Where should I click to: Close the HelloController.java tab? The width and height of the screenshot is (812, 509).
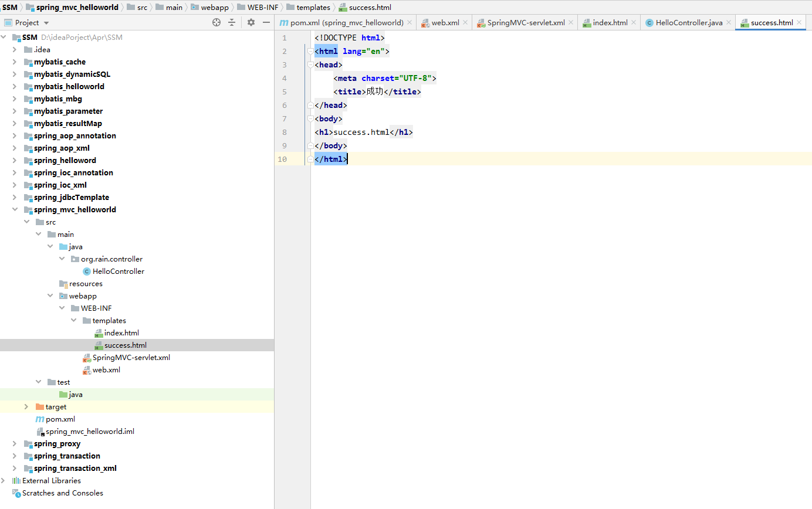(729, 23)
